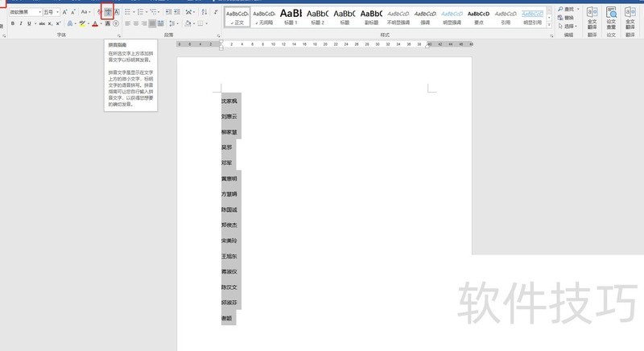Align the text to the right
Screen dimensions: 644x351
[x=144, y=23]
